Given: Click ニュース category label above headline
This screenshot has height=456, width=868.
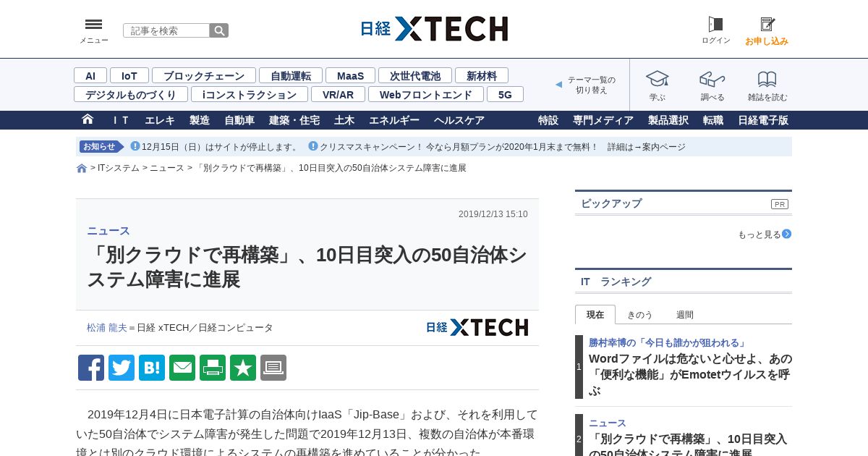Looking at the screenshot, I should tap(109, 231).
